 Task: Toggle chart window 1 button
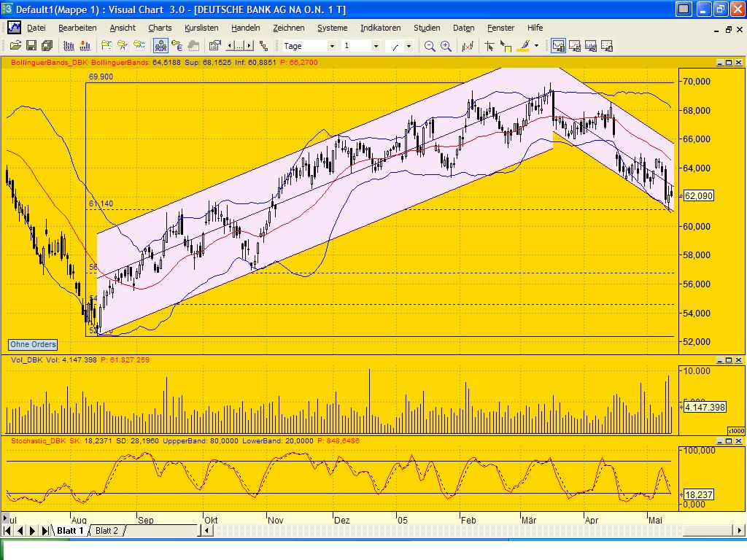pos(558,46)
